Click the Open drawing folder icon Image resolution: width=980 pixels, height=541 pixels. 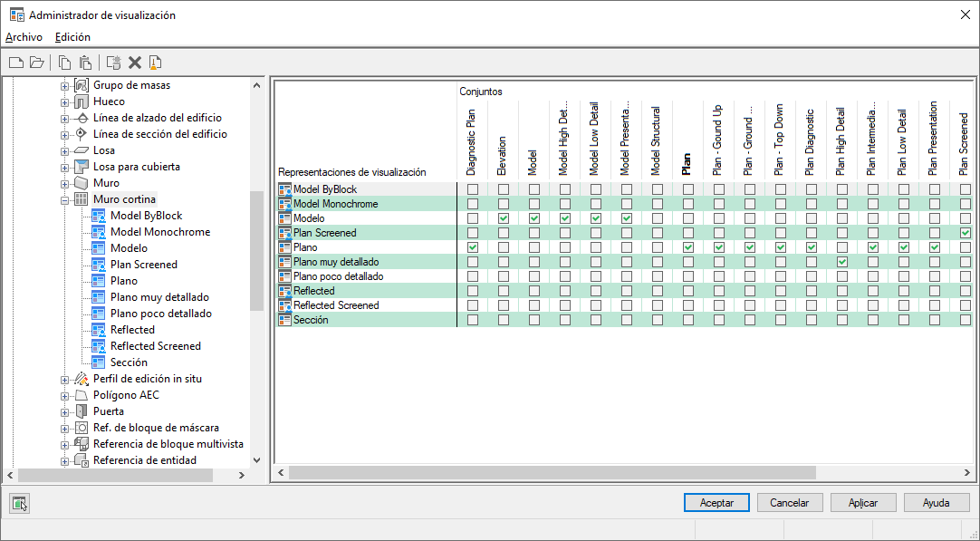point(37,62)
